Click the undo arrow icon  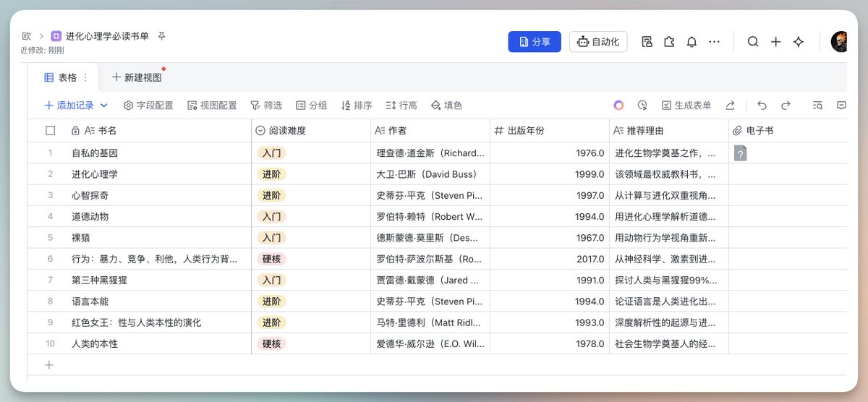tap(762, 106)
